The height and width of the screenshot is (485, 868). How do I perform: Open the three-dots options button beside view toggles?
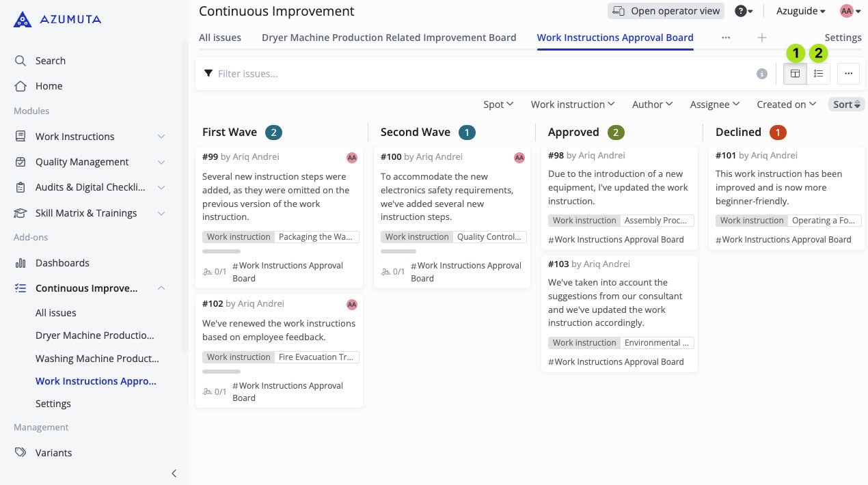(x=848, y=74)
